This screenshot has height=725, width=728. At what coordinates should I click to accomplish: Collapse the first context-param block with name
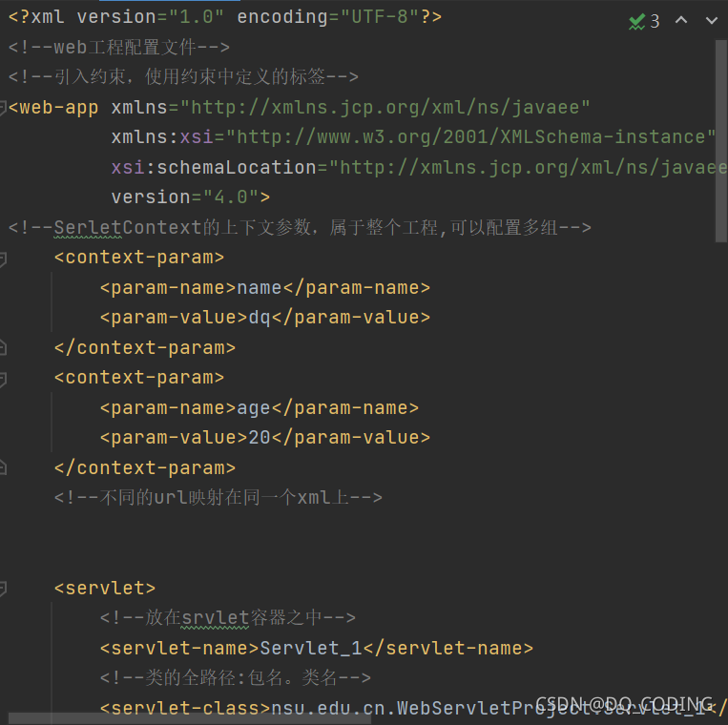coord(2,259)
